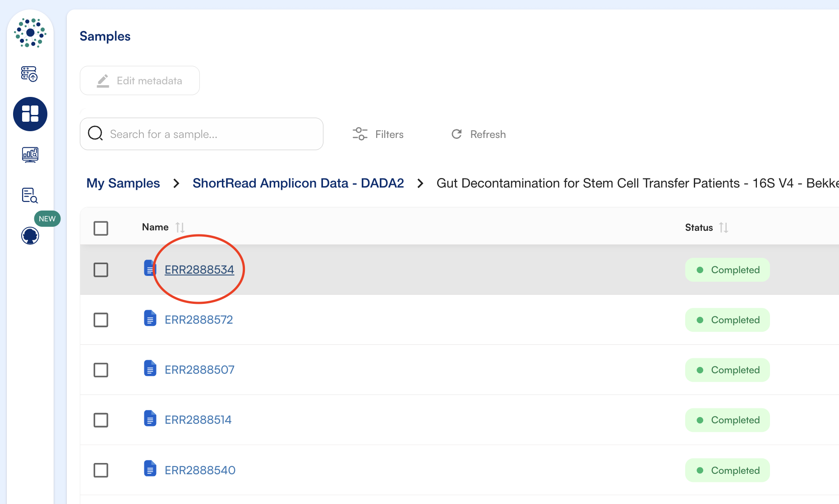Open the NEW tree feature icon
Viewport: 839px width, 504px height.
click(30, 235)
